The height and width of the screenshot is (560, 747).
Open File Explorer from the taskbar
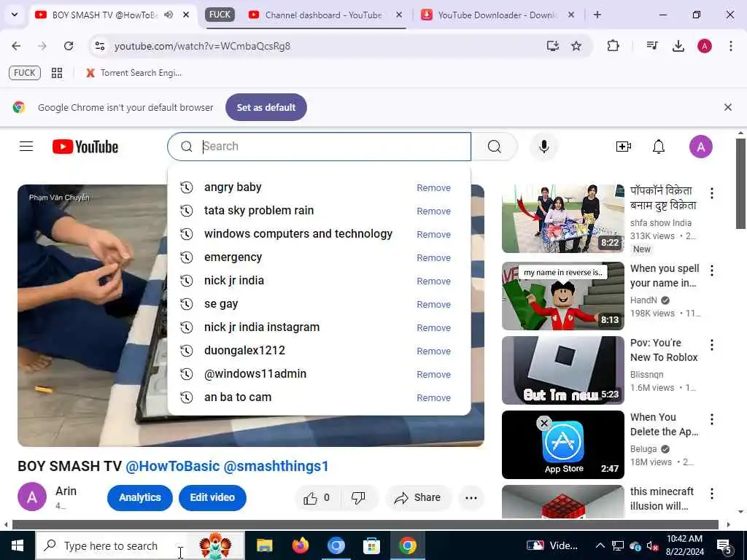264,545
